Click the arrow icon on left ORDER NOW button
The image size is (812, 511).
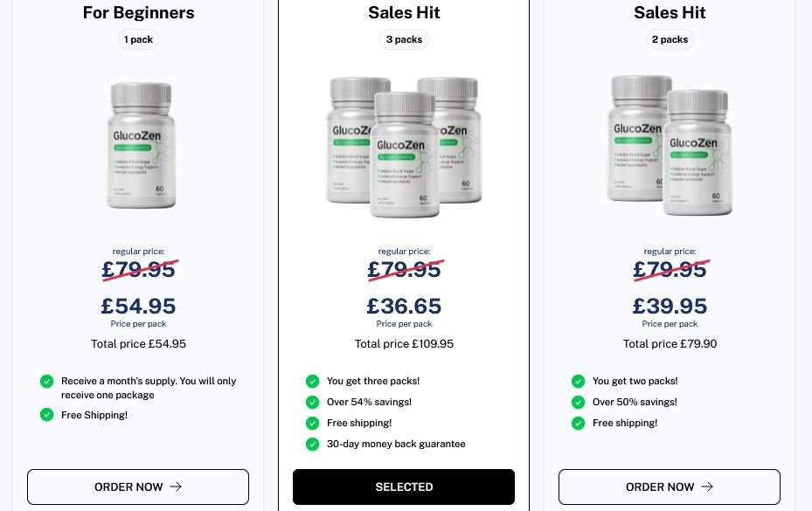[175, 487]
